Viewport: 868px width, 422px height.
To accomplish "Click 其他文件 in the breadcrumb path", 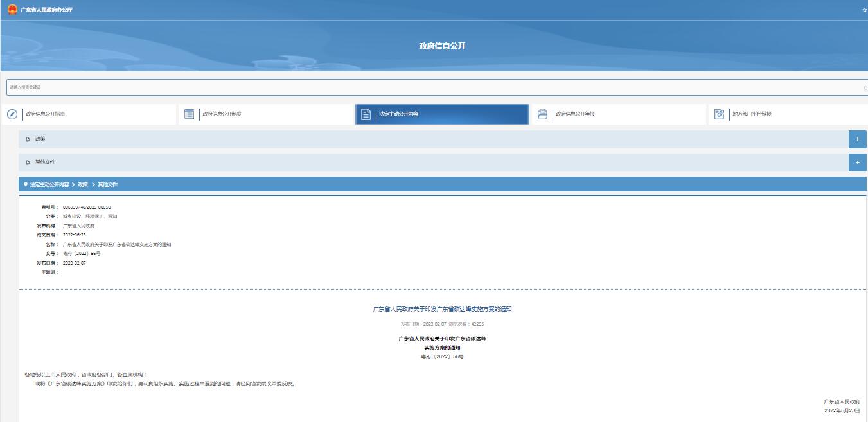I will 107,184.
